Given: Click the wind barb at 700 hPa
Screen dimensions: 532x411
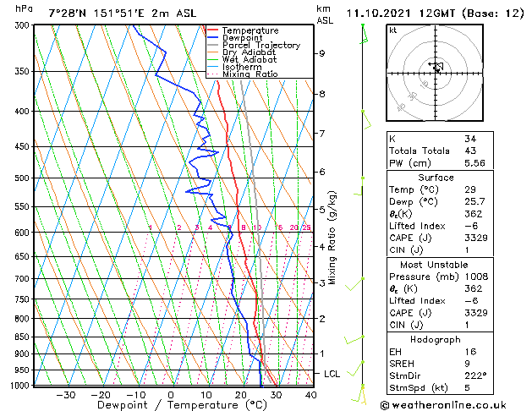Looking at the screenshot, I should [354, 284].
